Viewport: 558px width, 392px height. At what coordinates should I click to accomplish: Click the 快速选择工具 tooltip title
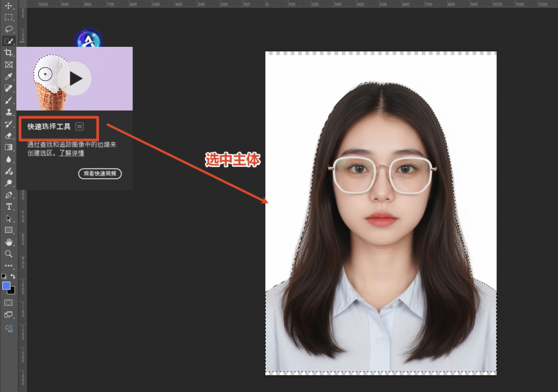pos(48,126)
